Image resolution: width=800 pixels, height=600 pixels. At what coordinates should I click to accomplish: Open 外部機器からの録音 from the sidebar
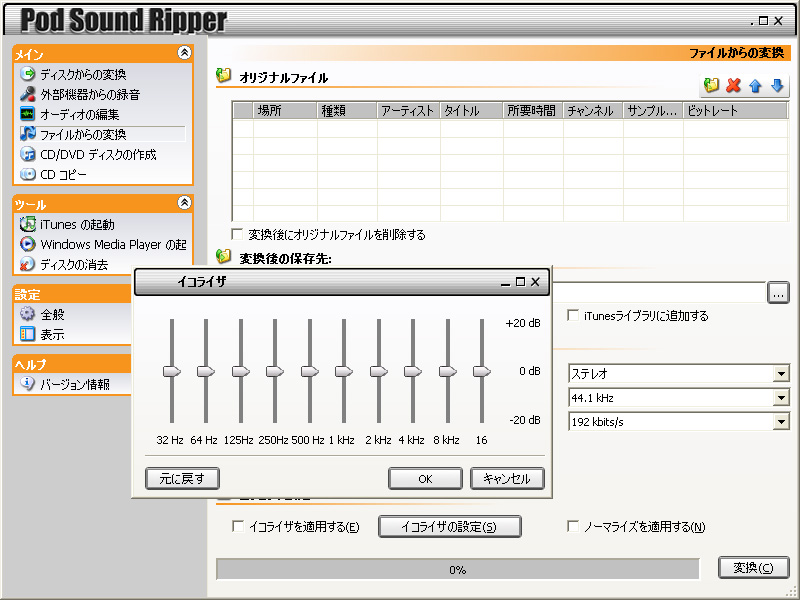(90, 94)
